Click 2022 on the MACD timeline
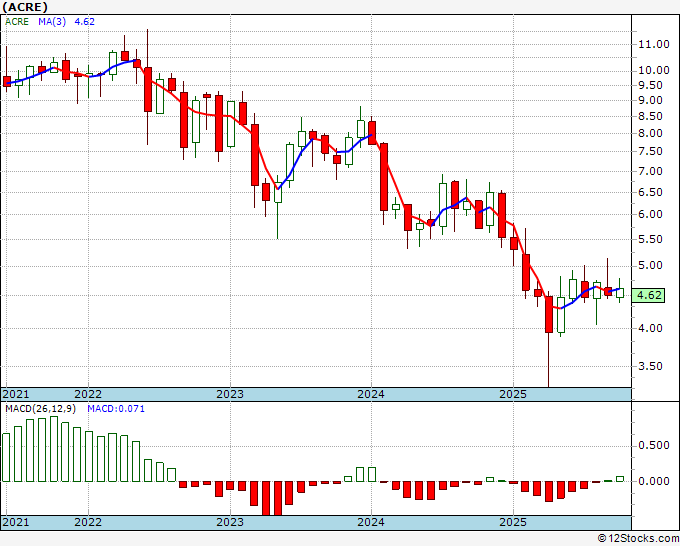Screen dimensions: 680x546 pos(88,522)
